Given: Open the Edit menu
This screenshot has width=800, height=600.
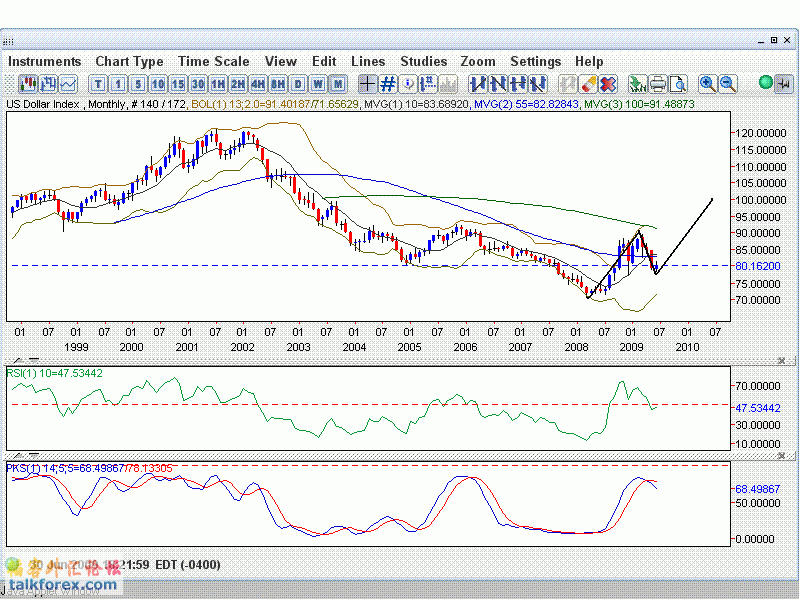Looking at the screenshot, I should tap(324, 61).
